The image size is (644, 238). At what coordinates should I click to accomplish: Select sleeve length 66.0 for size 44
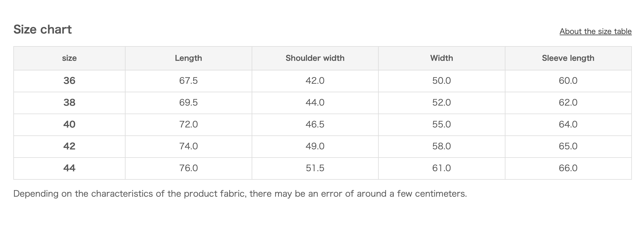tap(568, 168)
